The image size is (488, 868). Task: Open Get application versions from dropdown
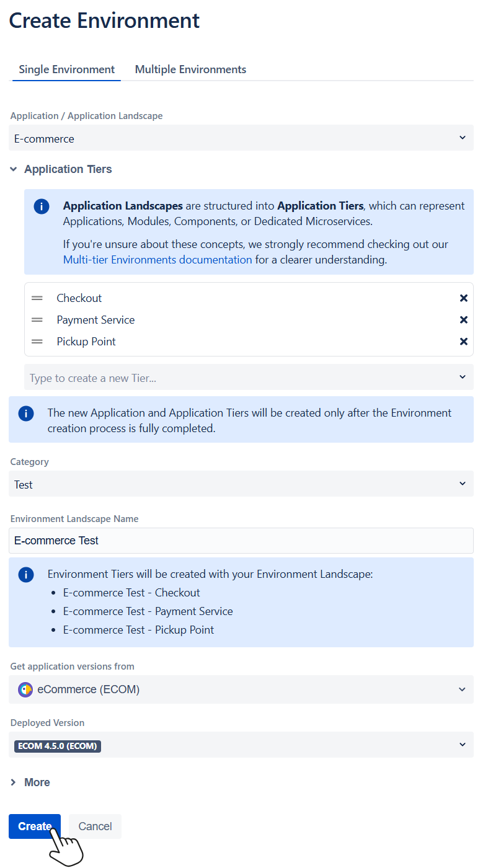(241, 689)
